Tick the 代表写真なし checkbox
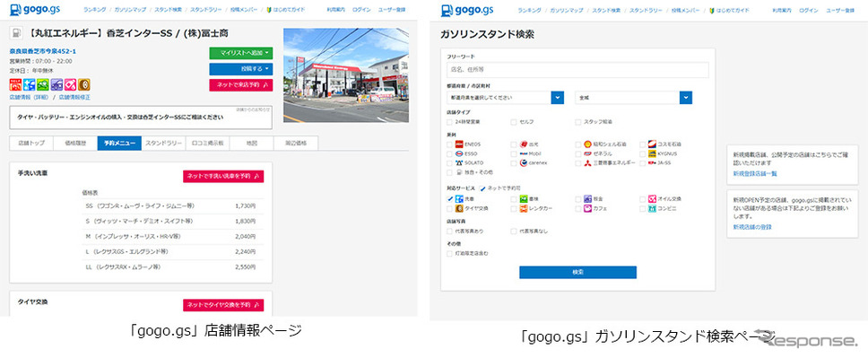This screenshot has width=868, height=358. [515, 231]
